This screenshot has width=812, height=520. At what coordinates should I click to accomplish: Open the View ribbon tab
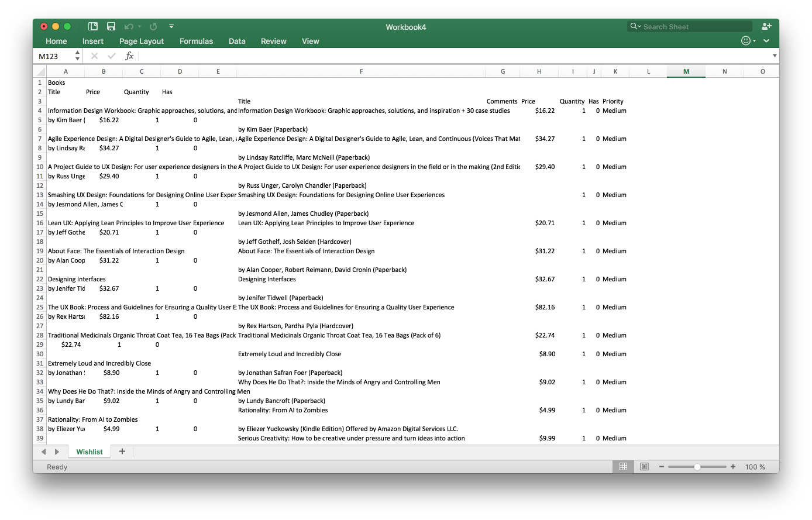tap(311, 41)
